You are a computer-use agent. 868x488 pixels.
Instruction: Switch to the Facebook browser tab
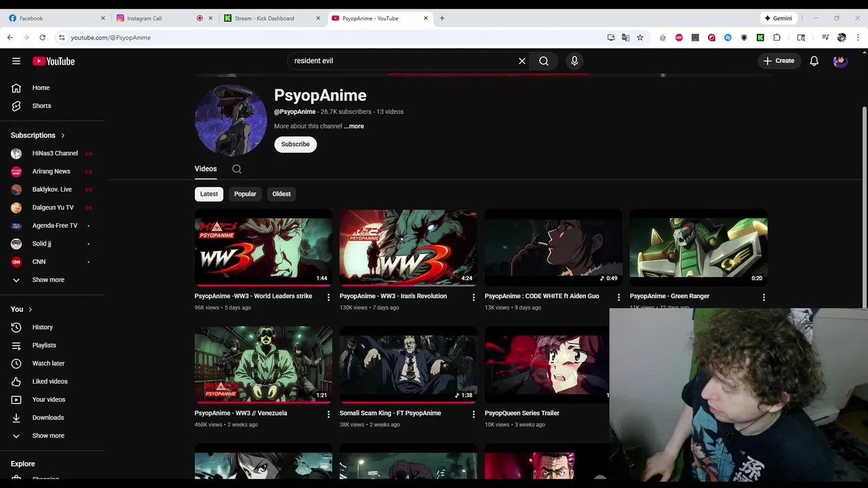(x=57, y=18)
